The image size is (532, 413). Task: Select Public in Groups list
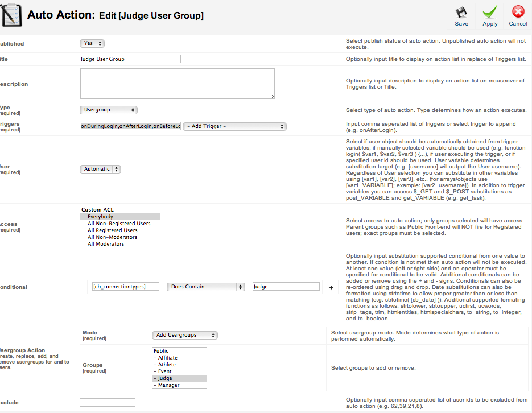[179, 351]
